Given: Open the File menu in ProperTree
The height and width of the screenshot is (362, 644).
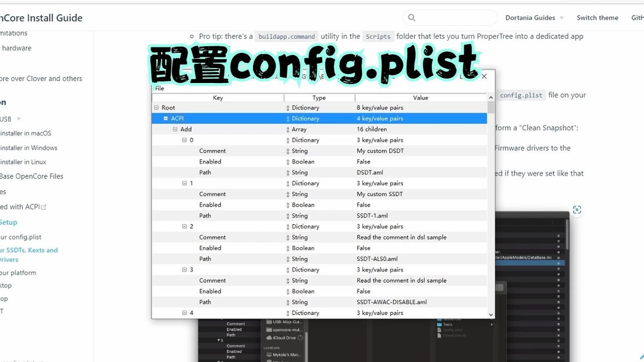Looking at the screenshot, I should click(159, 88).
